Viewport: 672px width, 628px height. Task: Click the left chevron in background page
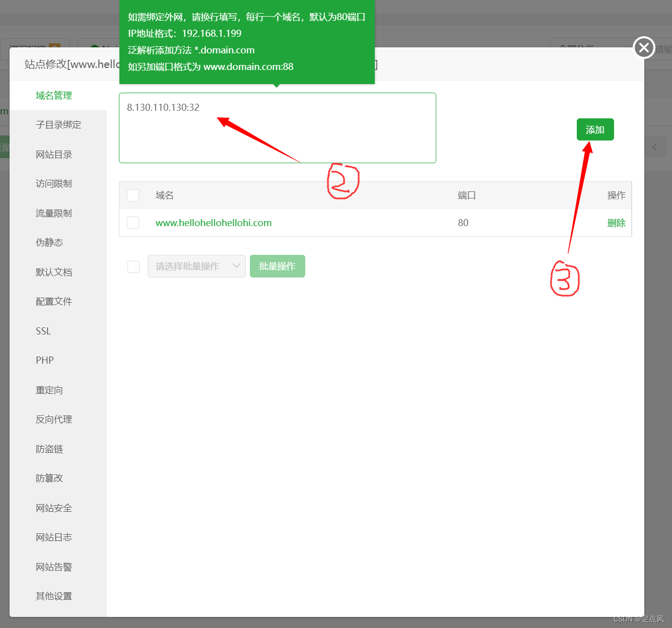(655, 148)
